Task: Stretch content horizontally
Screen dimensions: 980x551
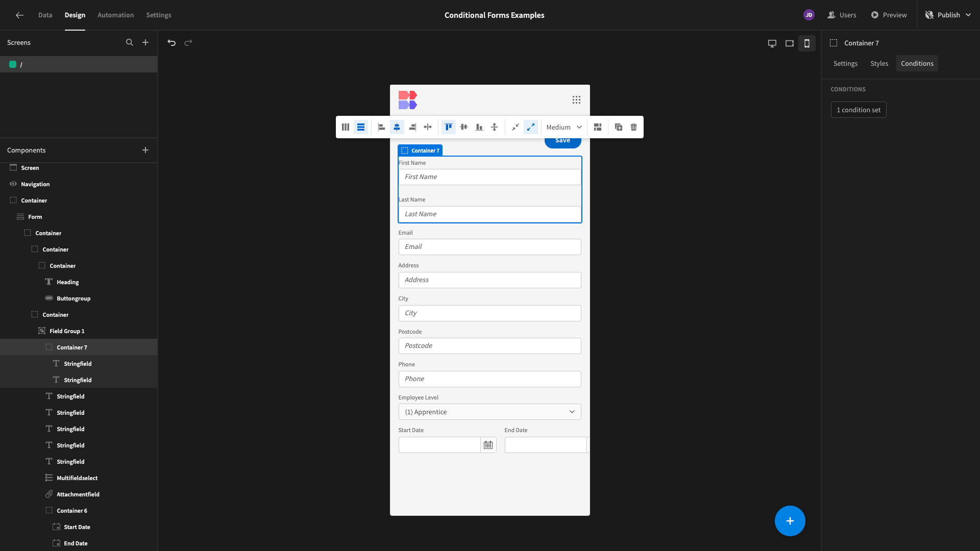Action: [428, 127]
